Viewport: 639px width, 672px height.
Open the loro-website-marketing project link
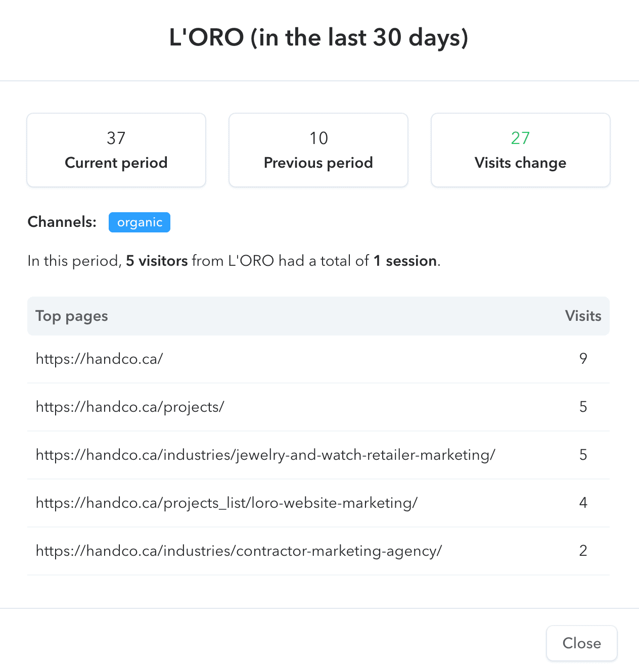[226, 503]
